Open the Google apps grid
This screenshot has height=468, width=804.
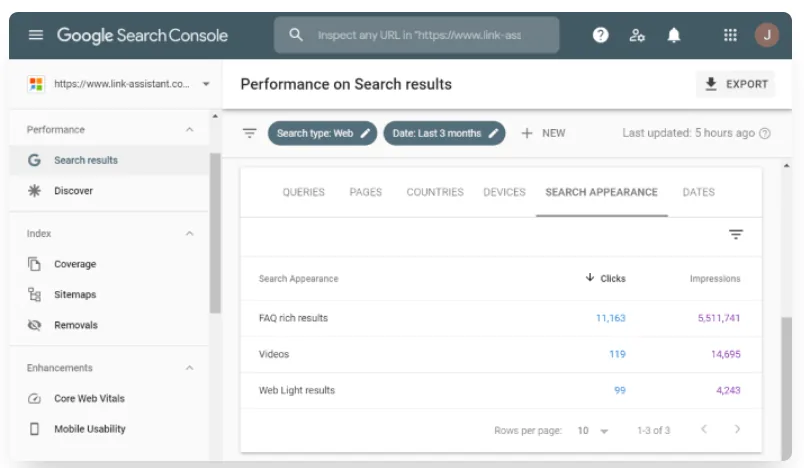click(x=730, y=35)
